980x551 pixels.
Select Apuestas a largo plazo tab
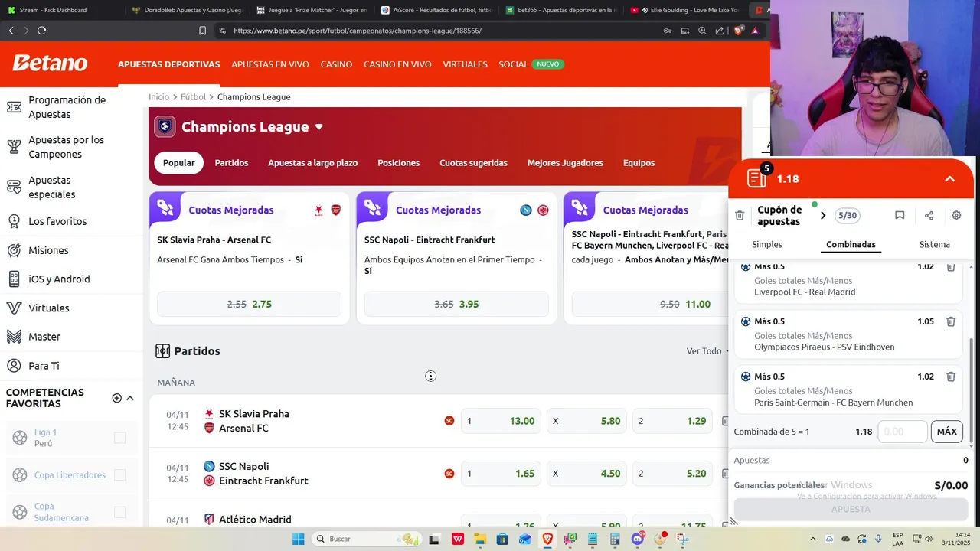pyautogui.click(x=312, y=163)
